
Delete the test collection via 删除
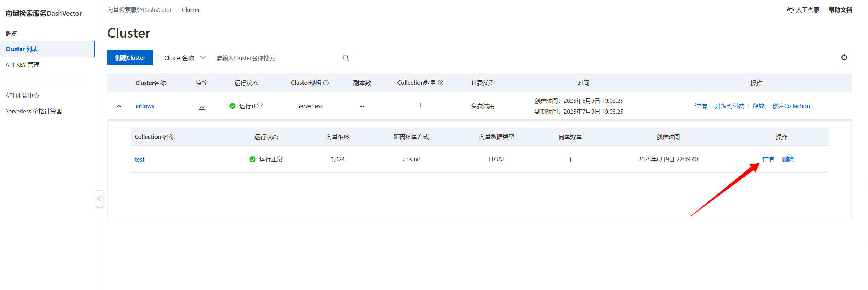788,159
